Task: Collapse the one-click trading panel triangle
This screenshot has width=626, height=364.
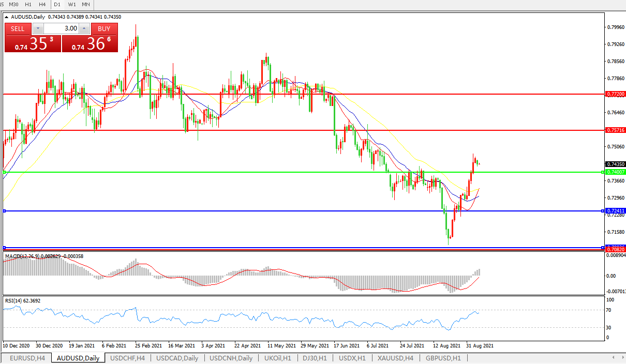Action: point(7,17)
